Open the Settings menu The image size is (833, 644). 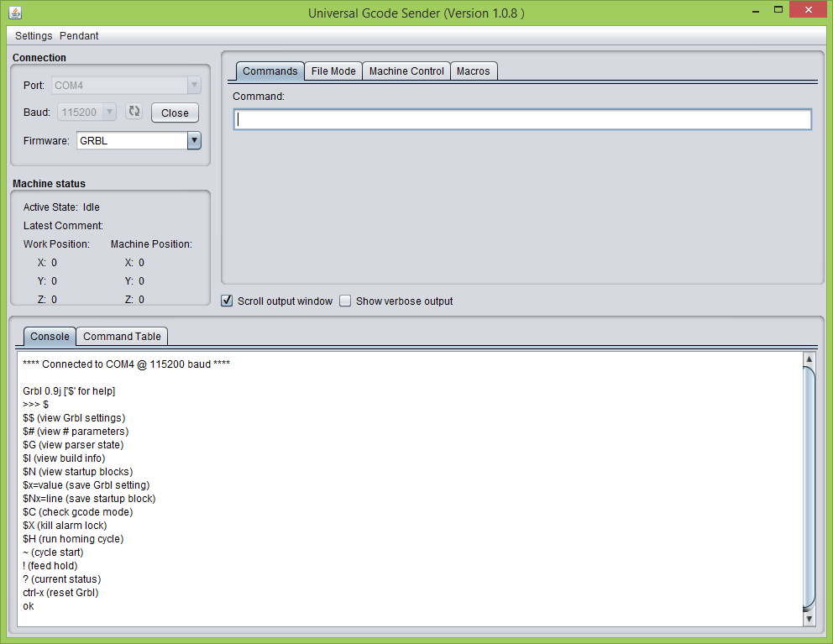[32, 36]
